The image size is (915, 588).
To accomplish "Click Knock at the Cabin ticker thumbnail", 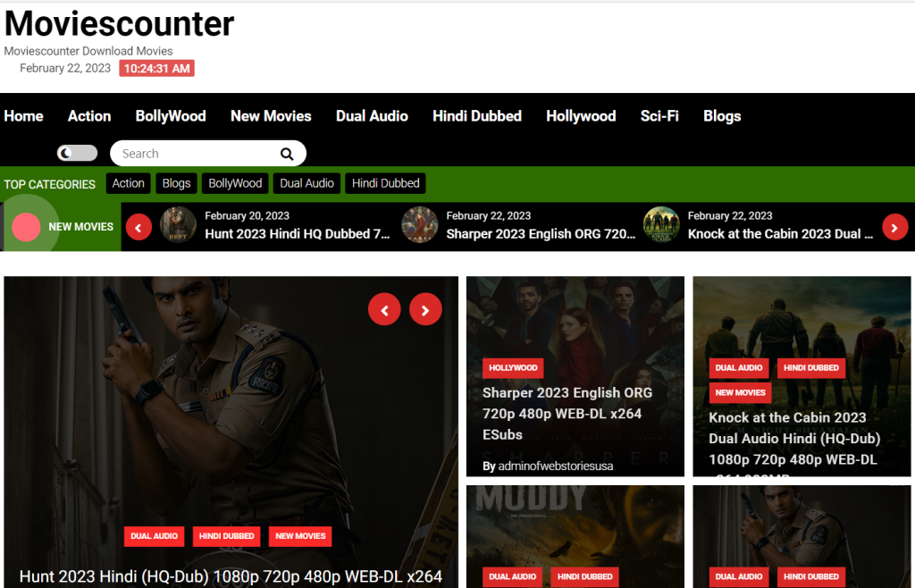I will pyautogui.click(x=661, y=224).
